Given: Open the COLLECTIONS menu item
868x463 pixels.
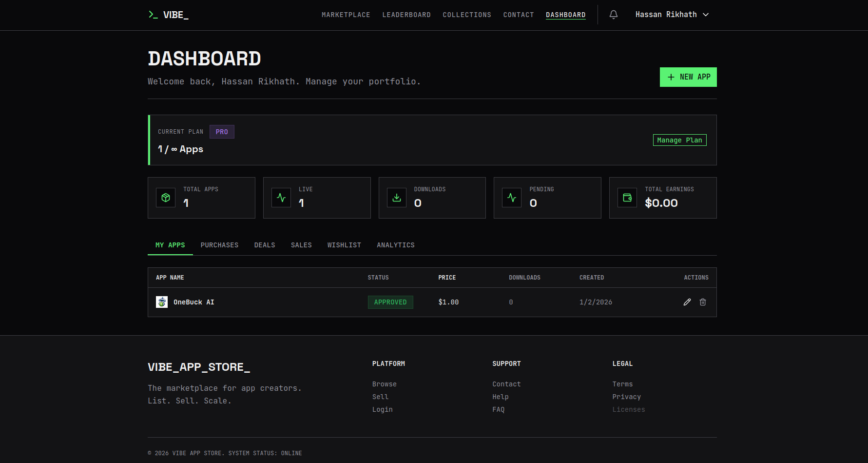Looking at the screenshot, I should [466, 15].
